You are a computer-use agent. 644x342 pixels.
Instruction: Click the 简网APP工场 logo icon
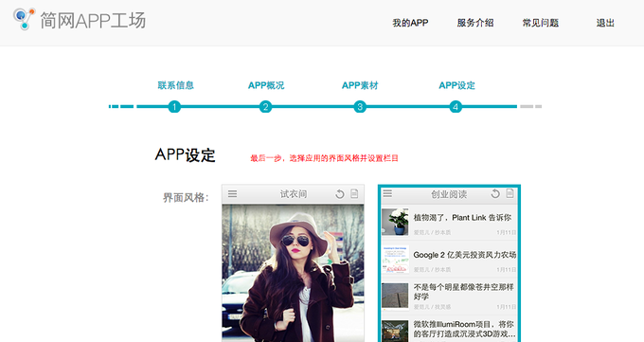[x=24, y=19]
